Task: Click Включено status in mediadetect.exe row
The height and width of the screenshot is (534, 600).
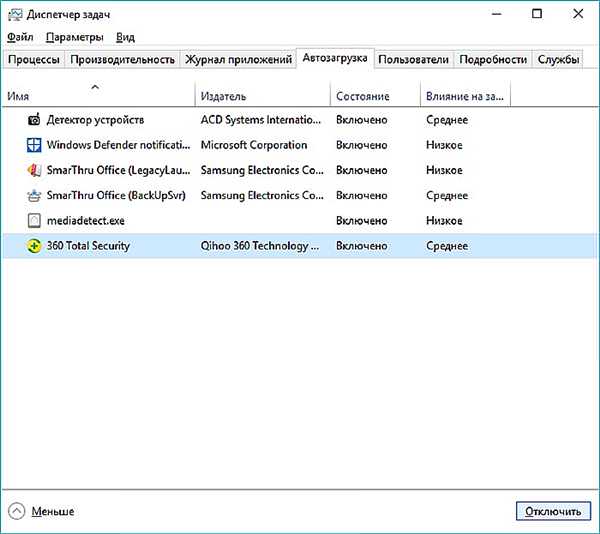Action: pyautogui.click(x=361, y=221)
